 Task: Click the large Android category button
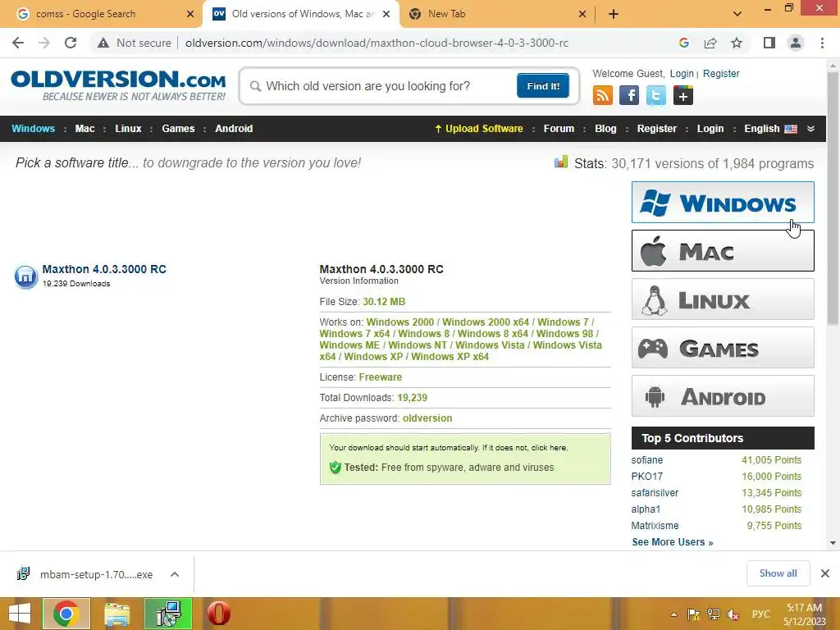click(723, 396)
